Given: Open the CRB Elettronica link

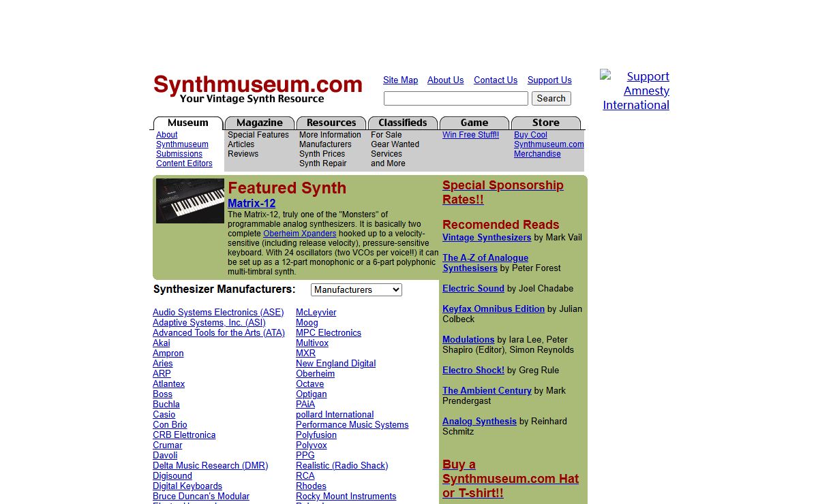Looking at the screenshot, I should pyautogui.click(x=184, y=435).
